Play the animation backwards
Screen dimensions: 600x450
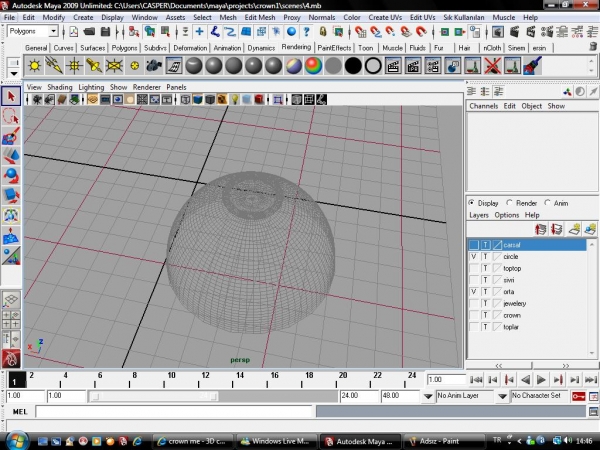525,380
